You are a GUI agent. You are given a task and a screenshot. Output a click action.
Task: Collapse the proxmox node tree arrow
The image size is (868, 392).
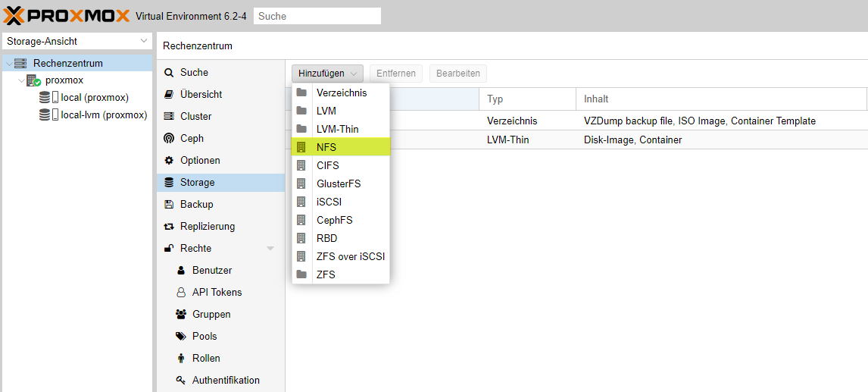pyautogui.click(x=20, y=80)
